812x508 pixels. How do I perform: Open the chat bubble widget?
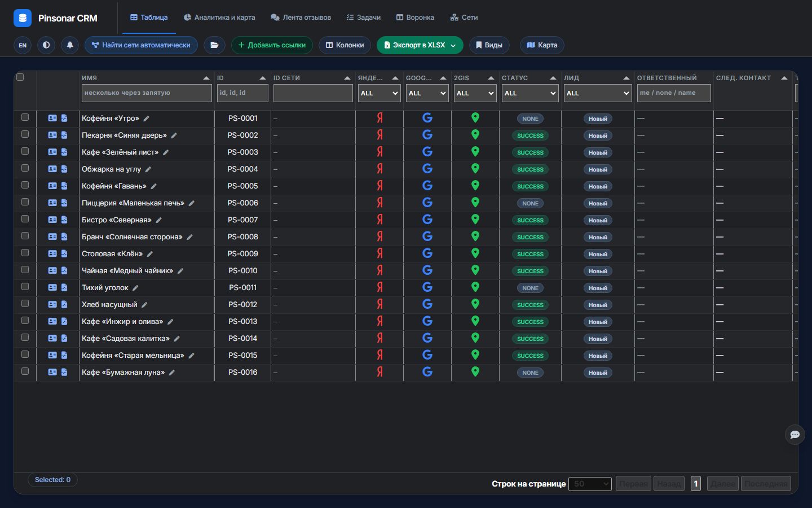795,435
